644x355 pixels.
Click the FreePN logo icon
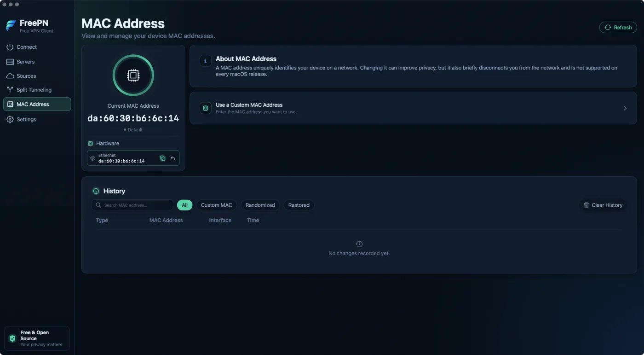click(11, 26)
